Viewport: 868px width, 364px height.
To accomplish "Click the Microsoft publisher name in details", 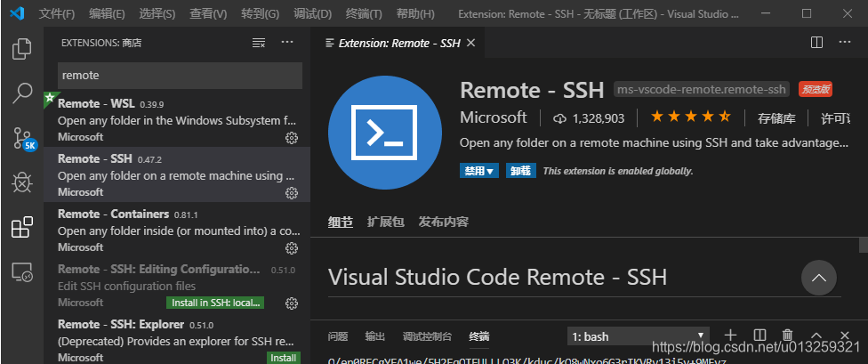I will tap(494, 117).
